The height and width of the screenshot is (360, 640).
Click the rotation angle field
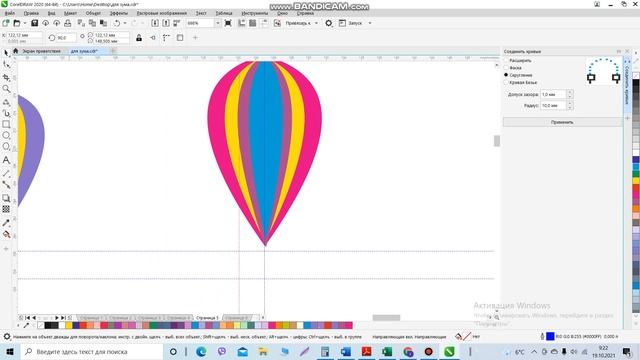click(65, 38)
